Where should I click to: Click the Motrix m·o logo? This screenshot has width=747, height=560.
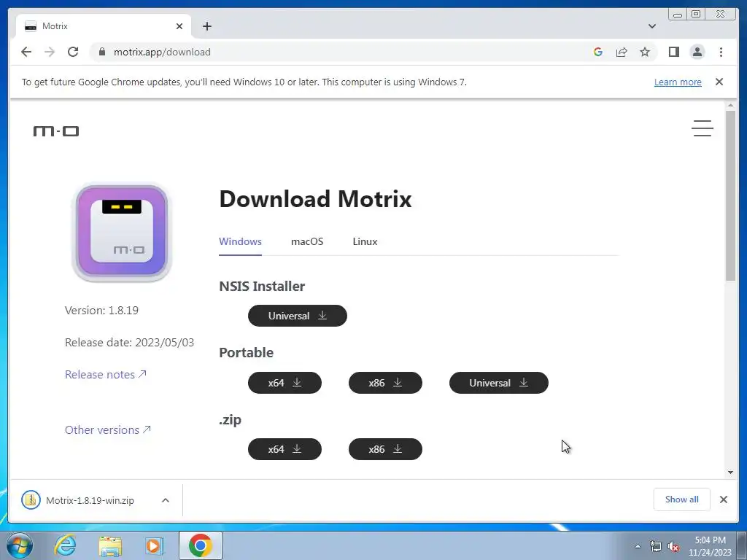56,131
